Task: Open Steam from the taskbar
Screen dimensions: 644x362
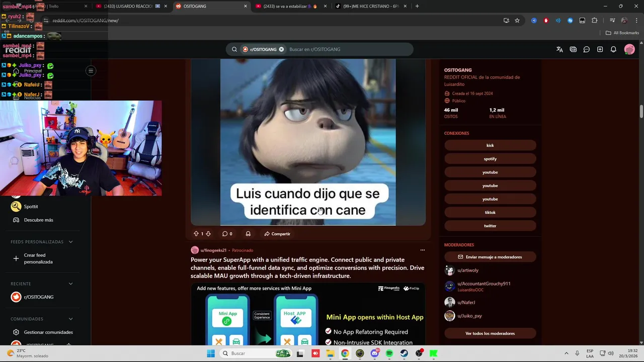Action: [x=404, y=353]
